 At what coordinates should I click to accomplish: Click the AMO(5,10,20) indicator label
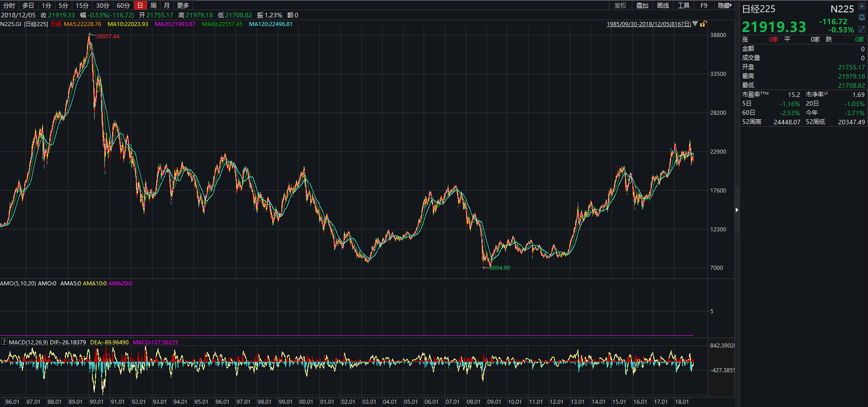18,284
